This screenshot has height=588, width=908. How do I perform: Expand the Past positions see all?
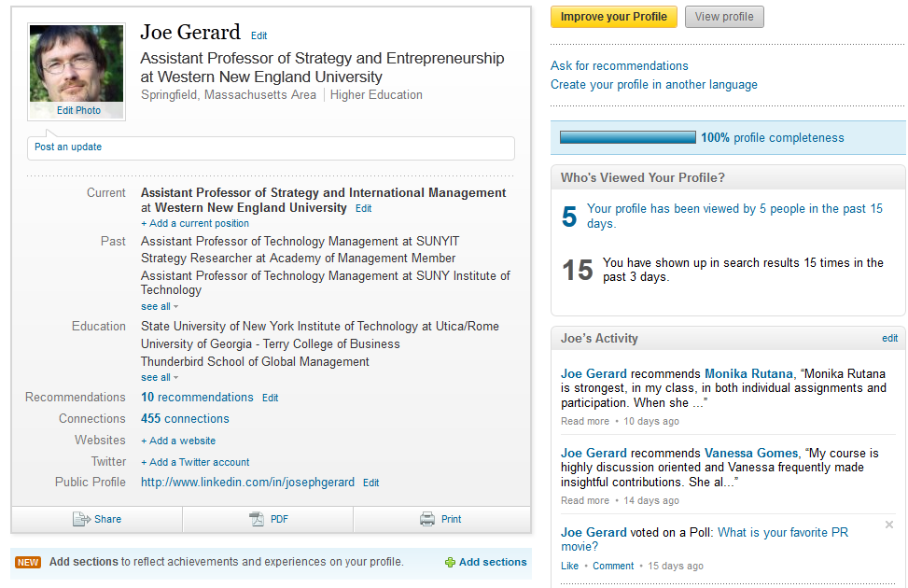click(160, 306)
